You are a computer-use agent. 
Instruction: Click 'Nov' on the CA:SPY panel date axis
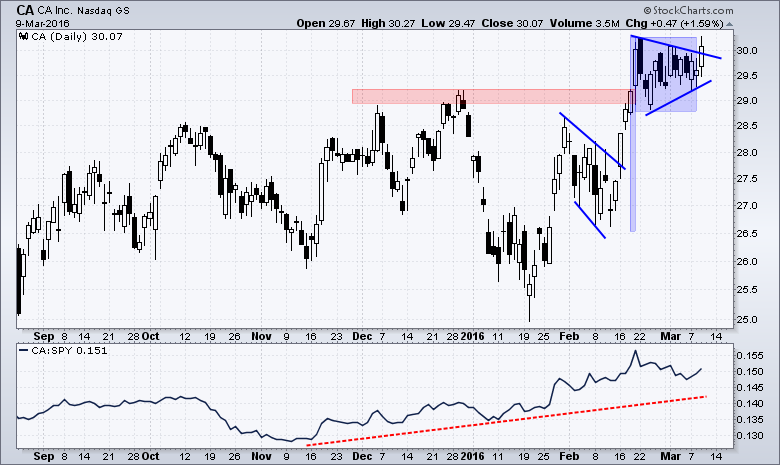tap(261, 457)
